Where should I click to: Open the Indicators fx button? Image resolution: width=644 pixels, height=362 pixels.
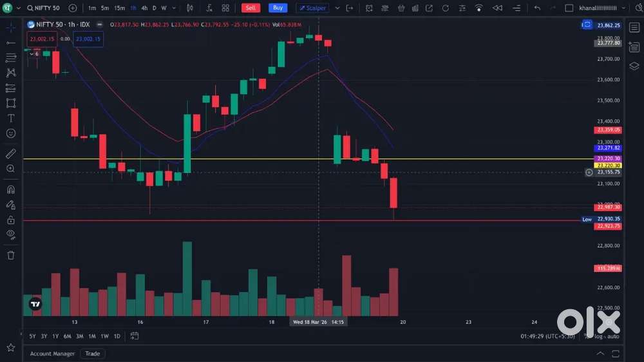pos(209,8)
